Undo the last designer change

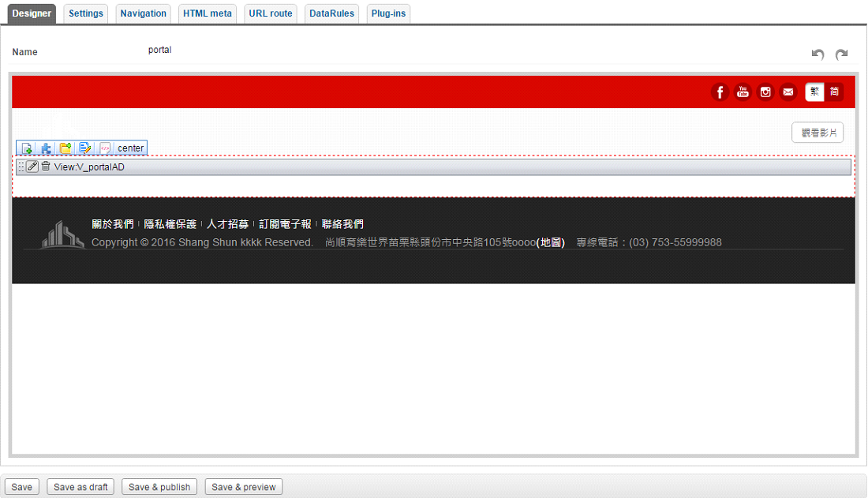pos(818,54)
